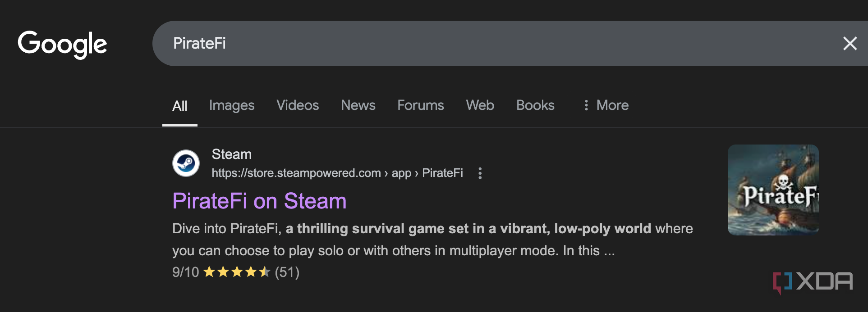Clear the search query with the X icon
This screenshot has width=868, height=312.
click(x=850, y=43)
